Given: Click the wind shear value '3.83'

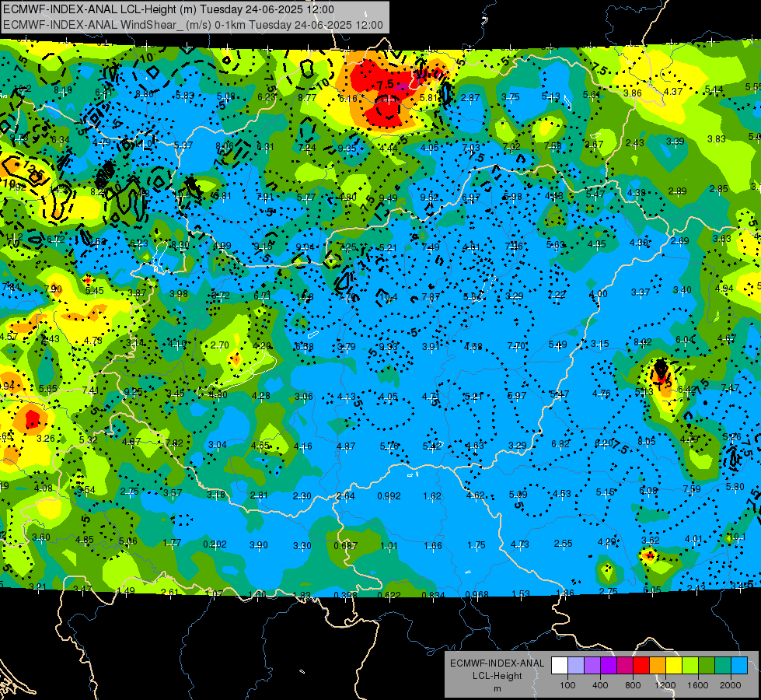Looking at the screenshot, I should [x=717, y=139].
